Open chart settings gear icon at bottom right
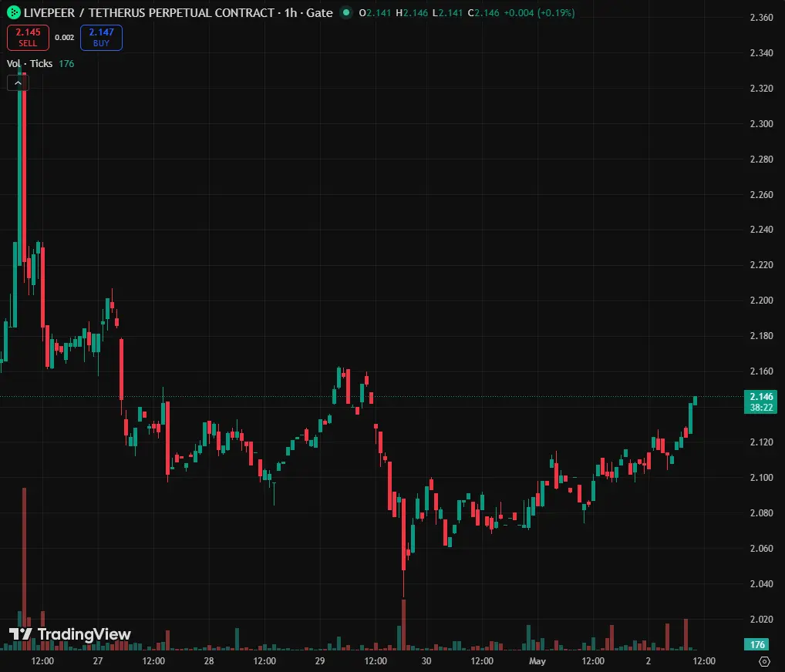785x672 pixels. point(764,661)
